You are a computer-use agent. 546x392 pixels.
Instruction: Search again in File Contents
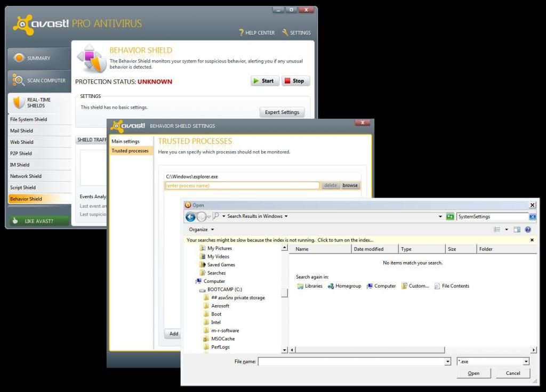[x=452, y=286]
